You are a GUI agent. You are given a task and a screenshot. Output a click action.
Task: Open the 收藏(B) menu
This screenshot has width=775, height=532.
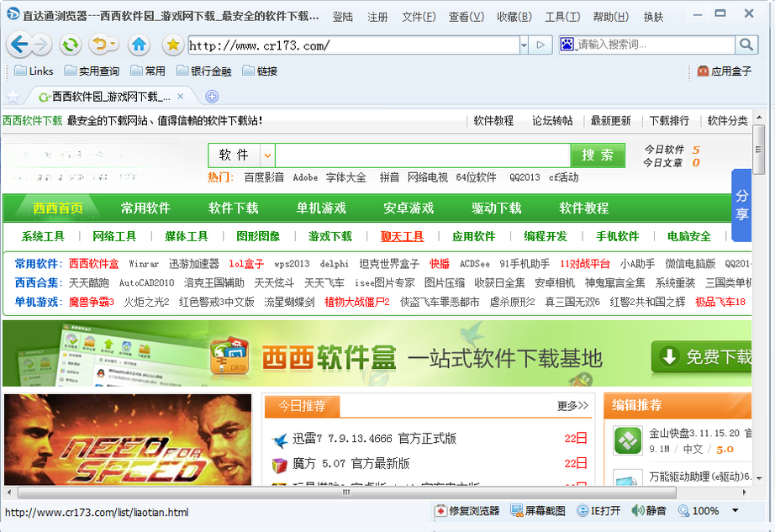[514, 18]
